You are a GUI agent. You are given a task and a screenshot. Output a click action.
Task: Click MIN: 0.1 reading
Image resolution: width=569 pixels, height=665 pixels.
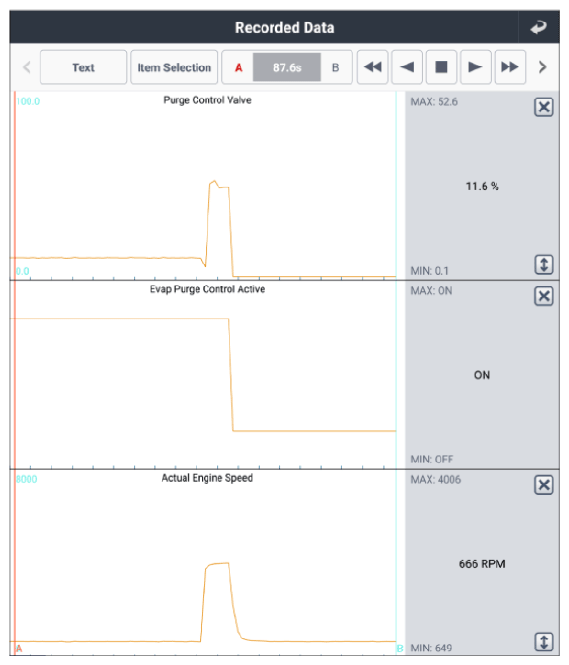(430, 271)
